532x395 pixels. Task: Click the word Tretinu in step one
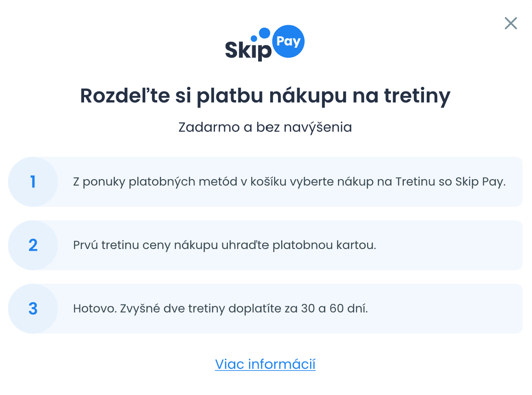pos(415,181)
